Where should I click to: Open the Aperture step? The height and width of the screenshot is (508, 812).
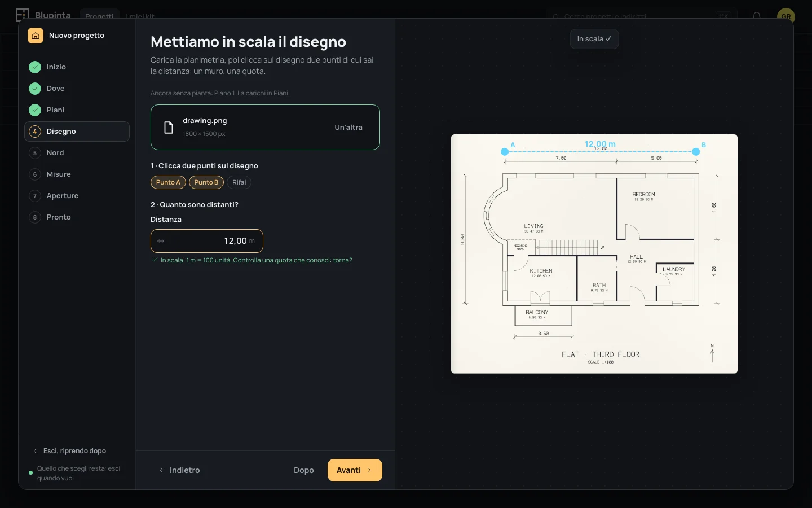coord(77,196)
